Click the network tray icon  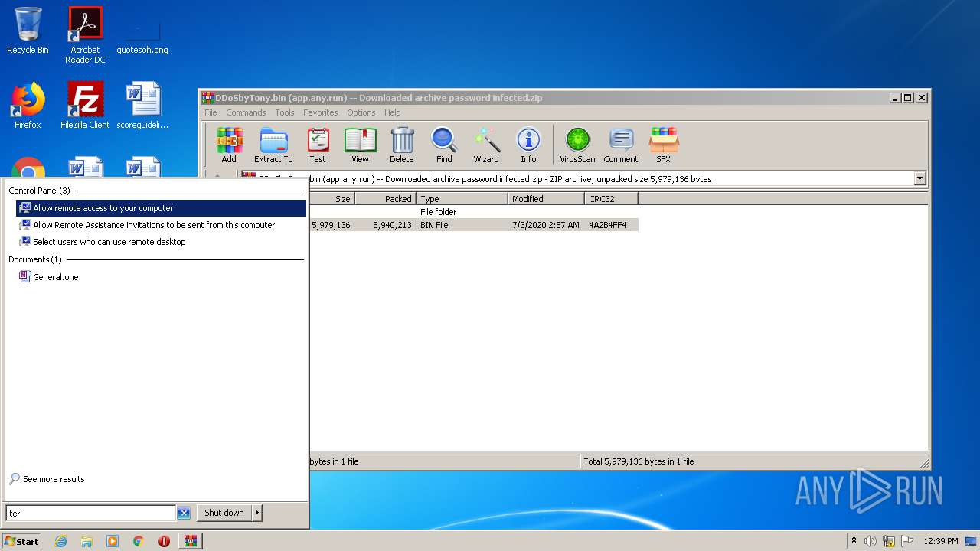(889, 541)
